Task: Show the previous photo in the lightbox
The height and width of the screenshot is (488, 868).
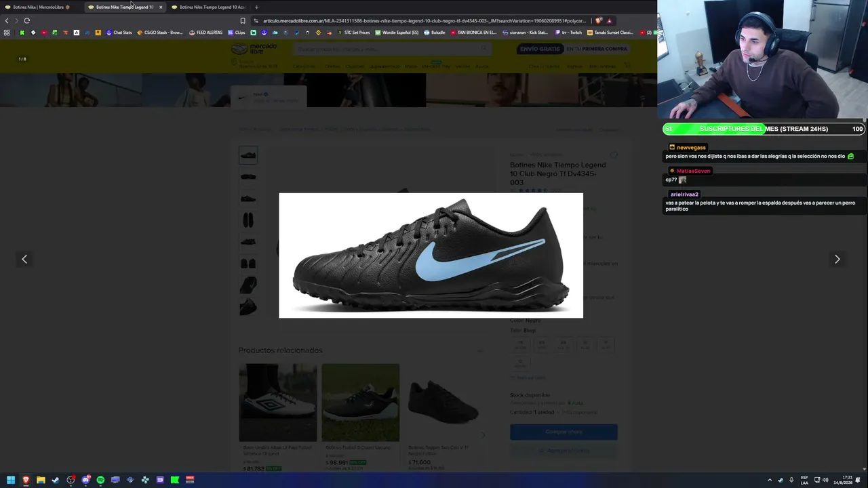Action: [24, 259]
